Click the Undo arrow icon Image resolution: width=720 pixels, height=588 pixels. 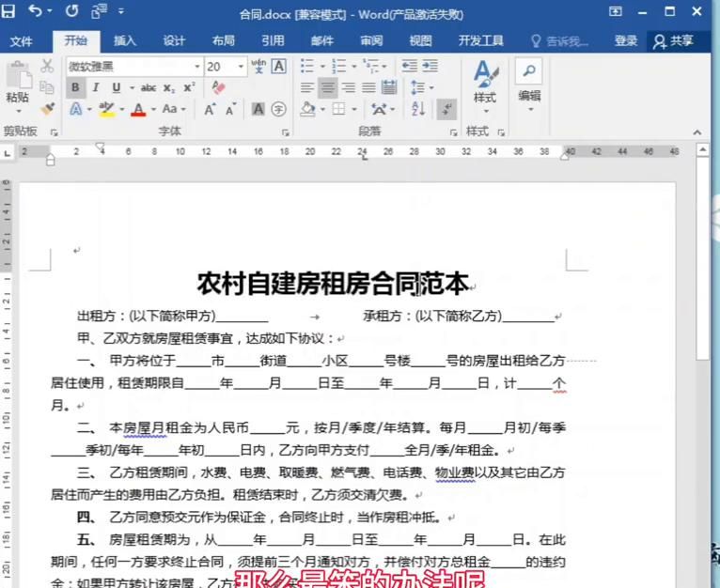click(x=35, y=10)
